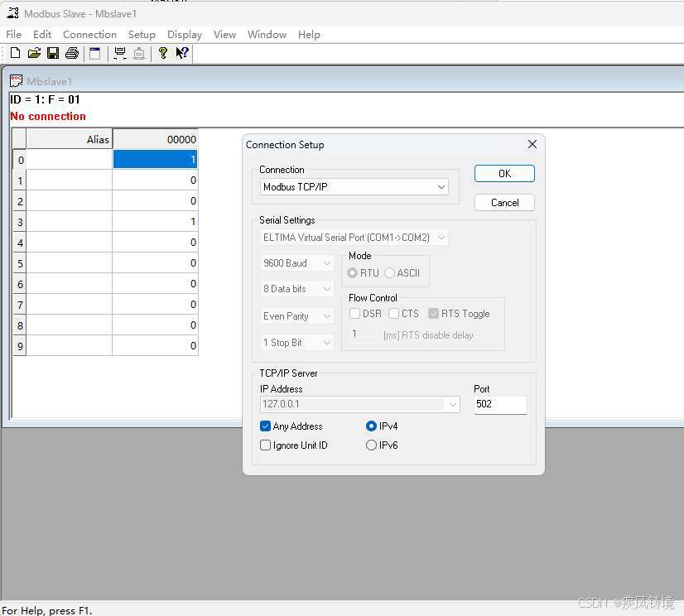Open the File menu
The width and height of the screenshot is (684, 616).
click(x=13, y=35)
